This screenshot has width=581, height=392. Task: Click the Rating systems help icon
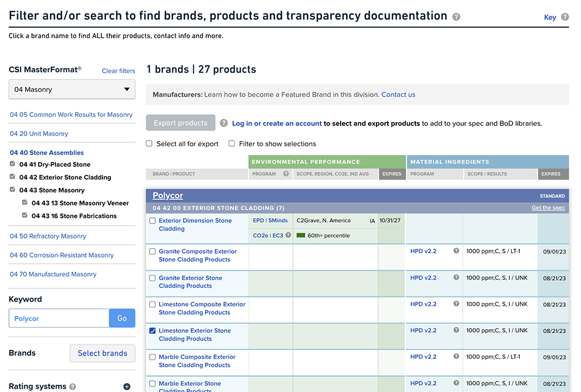(x=72, y=386)
